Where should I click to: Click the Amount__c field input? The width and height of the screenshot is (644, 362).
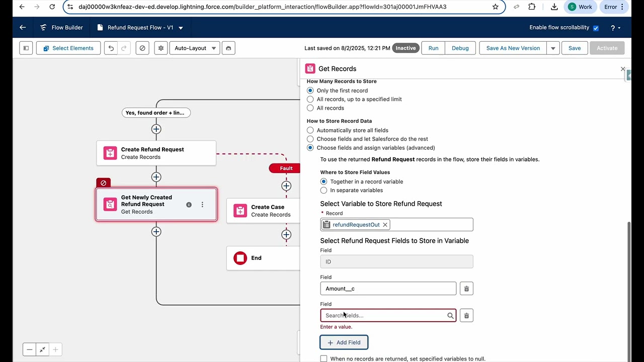388,289
